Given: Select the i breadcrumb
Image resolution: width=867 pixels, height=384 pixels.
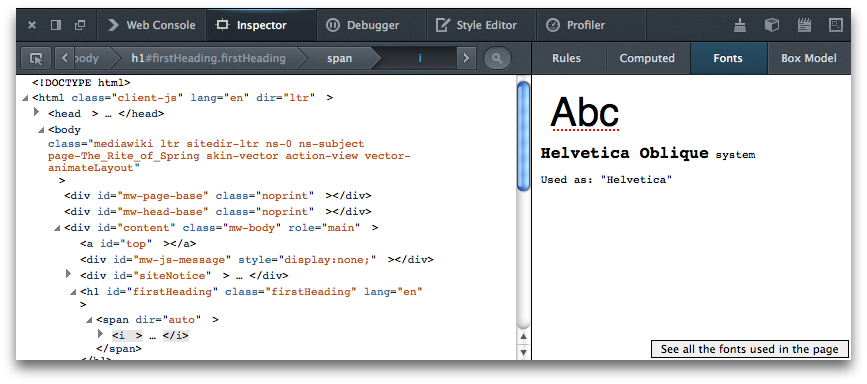Looking at the screenshot, I should pos(420,58).
